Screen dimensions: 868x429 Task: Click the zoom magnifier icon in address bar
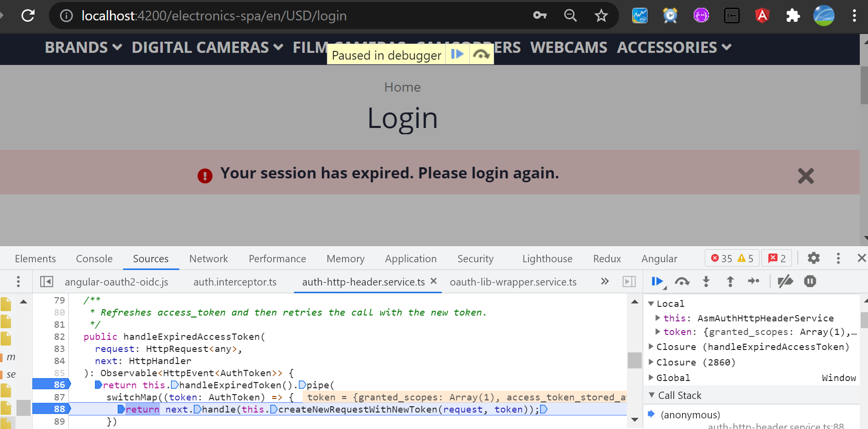pos(571,16)
